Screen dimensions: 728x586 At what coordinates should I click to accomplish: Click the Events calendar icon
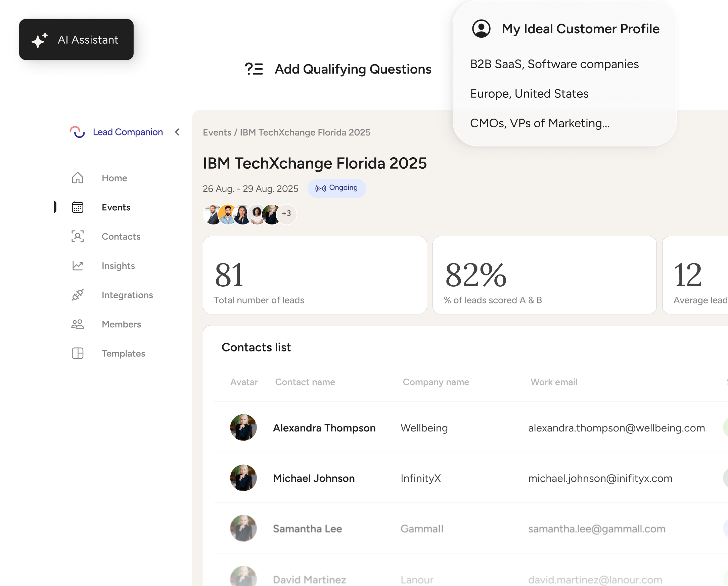(77, 207)
